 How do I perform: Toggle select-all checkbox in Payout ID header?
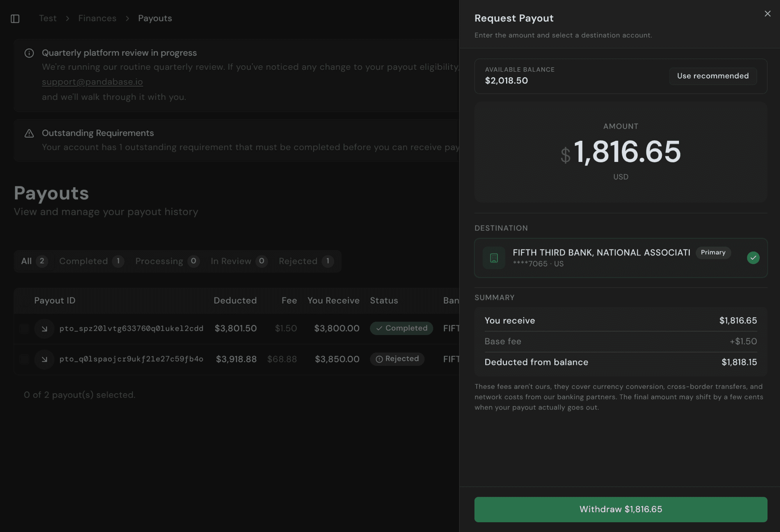(x=25, y=300)
